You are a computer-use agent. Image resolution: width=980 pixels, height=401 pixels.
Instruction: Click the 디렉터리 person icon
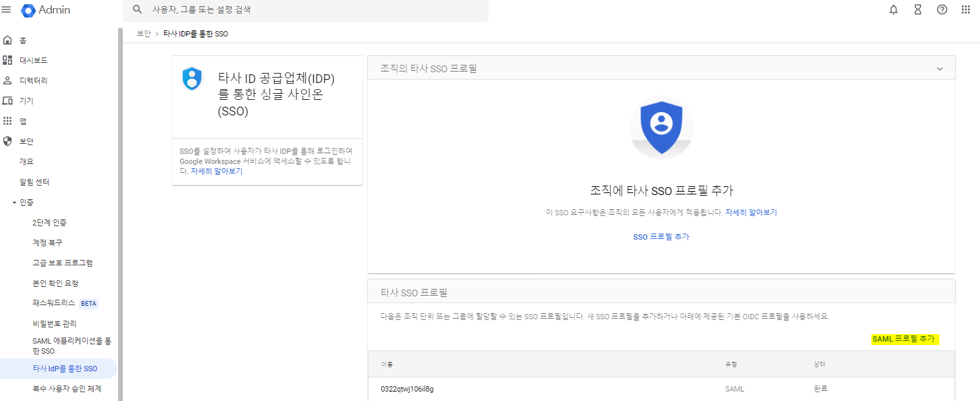(7, 80)
